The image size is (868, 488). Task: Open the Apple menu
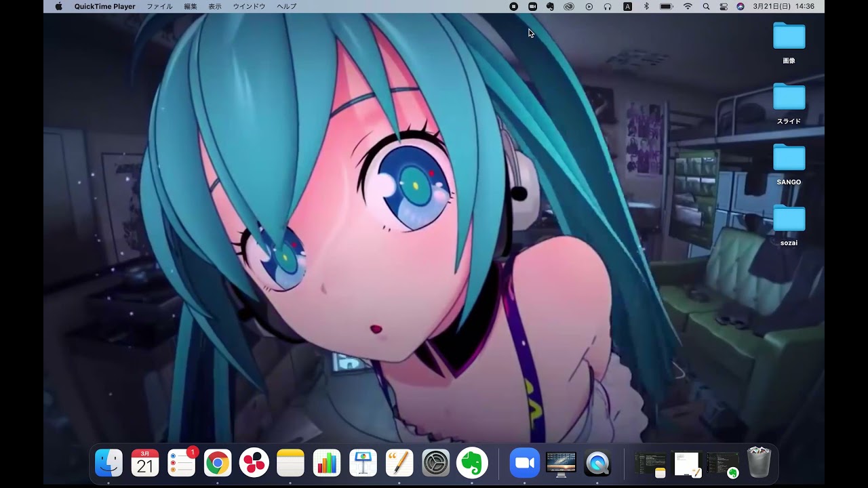58,6
